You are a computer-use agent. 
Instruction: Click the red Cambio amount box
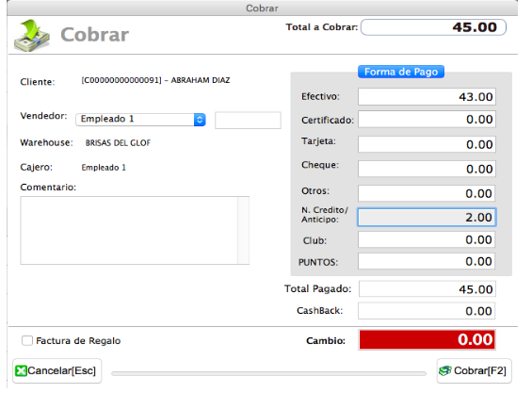[x=427, y=339]
